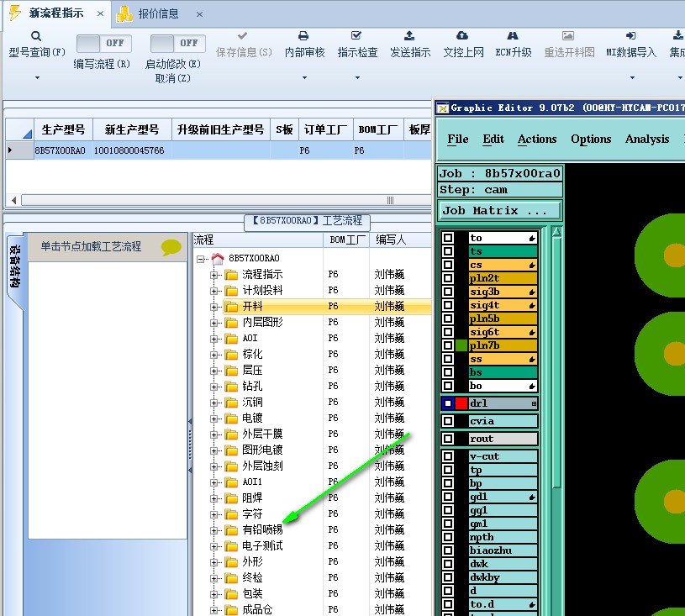This screenshot has width=685, height=616.
Task: Click the Graphic Editor window title icon
Action: tap(443, 108)
